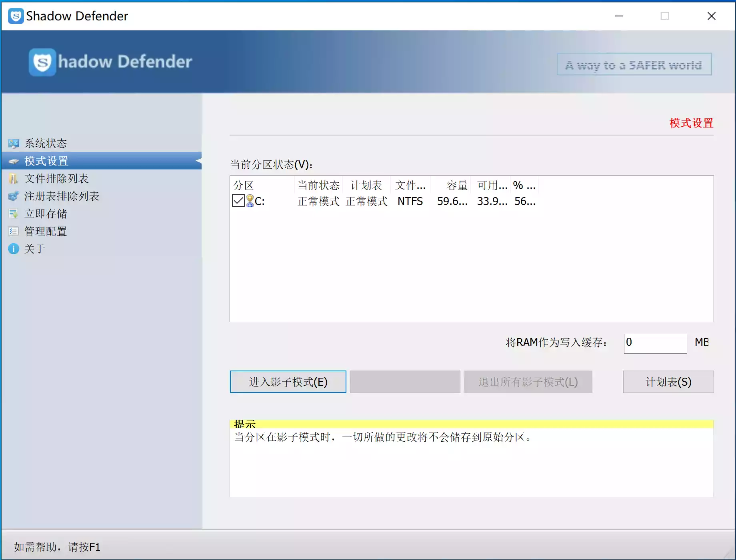Click the % ... column header
The image size is (736, 560).
[524, 185]
